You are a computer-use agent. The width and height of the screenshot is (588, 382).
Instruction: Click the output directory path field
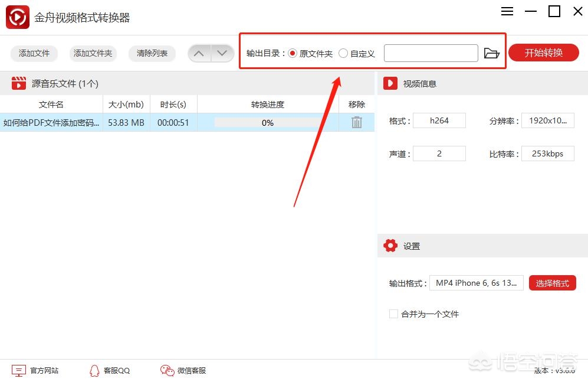click(431, 53)
